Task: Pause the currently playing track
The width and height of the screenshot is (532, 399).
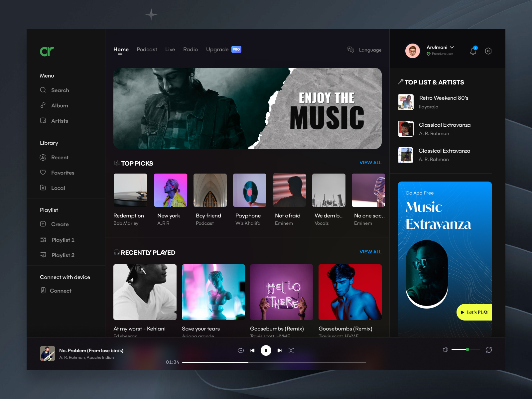Action: [x=266, y=350]
